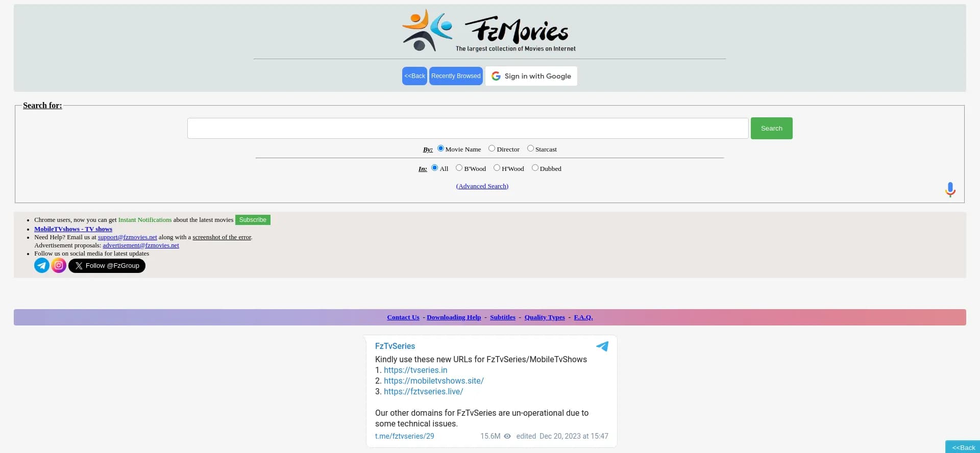Click post date Dec 20, 2023 at 15:47
Viewport: 980px width, 453px height.
click(574, 436)
